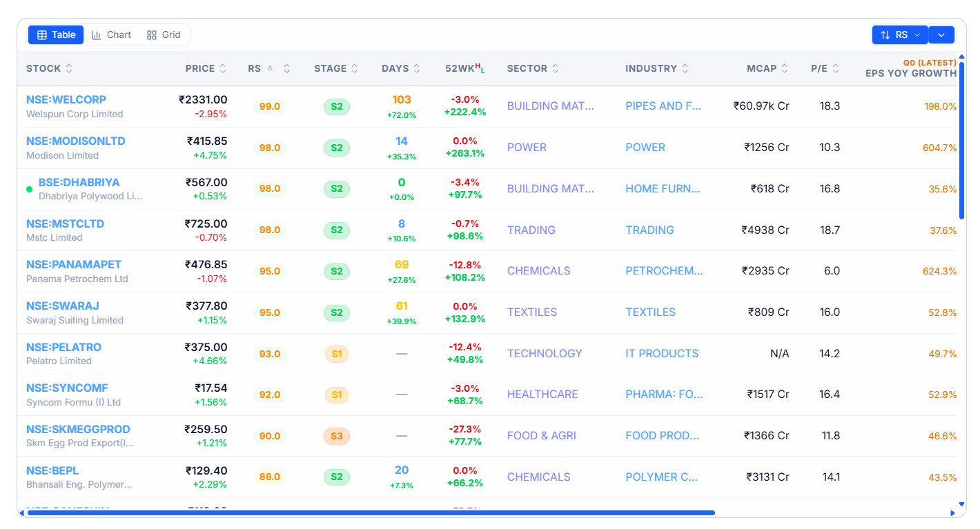The width and height of the screenshot is (980, 529).
Task: Open the RS sort dropdown button
Action: (x=900, y=34)
